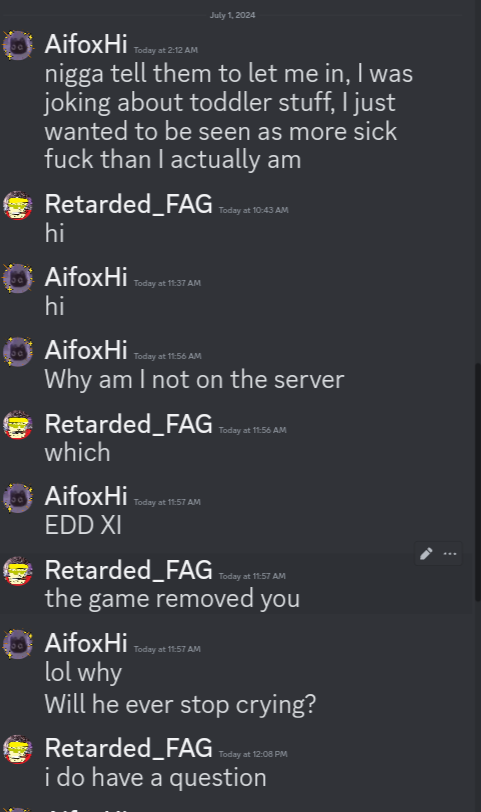The image size is (481, 812).
Task: Click the 'the game removed you' message text
Action: [172, 599]
